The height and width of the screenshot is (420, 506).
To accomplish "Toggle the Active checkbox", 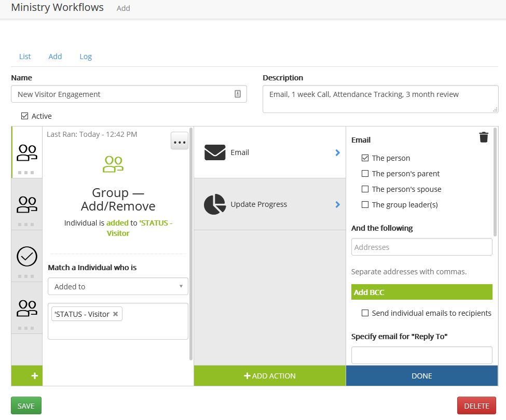I will click(24, 116).
